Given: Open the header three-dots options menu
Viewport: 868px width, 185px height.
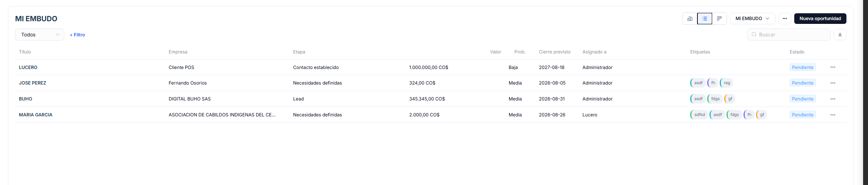Looking at the screenshot, I should (x=785, y=19).
